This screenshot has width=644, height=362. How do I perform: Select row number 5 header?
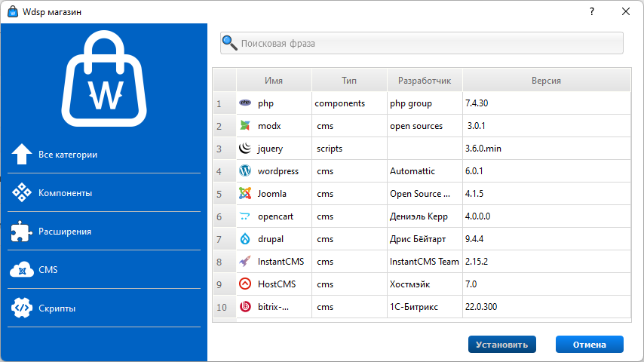pos(225,194)
